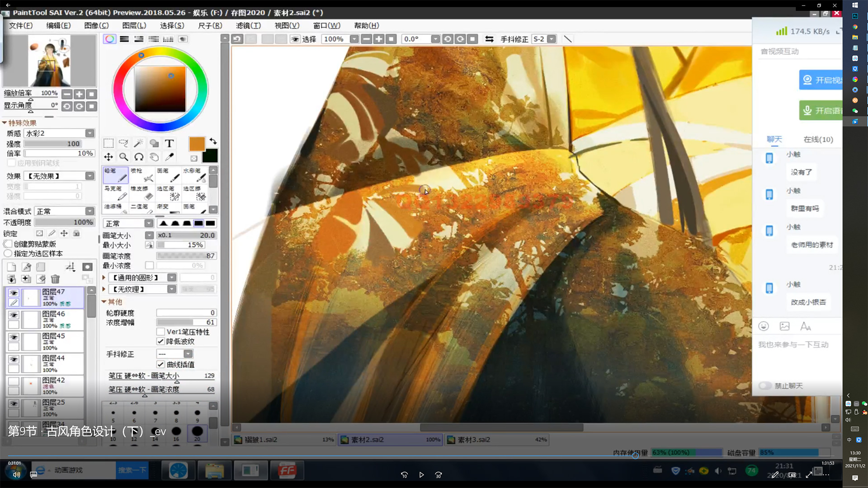Select the rectangular selection tool
This screenshot has width=868, height=488.
point(108,143)
